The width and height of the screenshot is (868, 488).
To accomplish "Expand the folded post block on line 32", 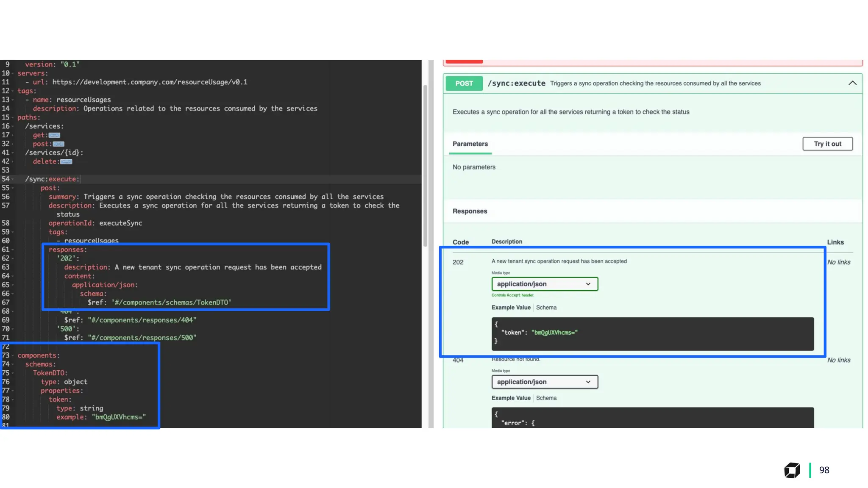I will [x=58, y=144].
